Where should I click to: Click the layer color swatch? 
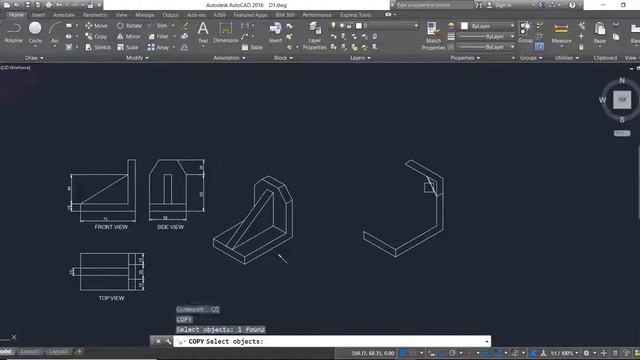coord(359,26)
